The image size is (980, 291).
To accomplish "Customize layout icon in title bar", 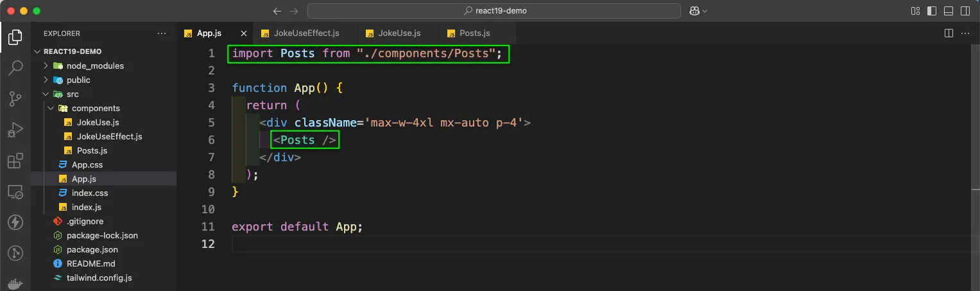I will point(915,11).
